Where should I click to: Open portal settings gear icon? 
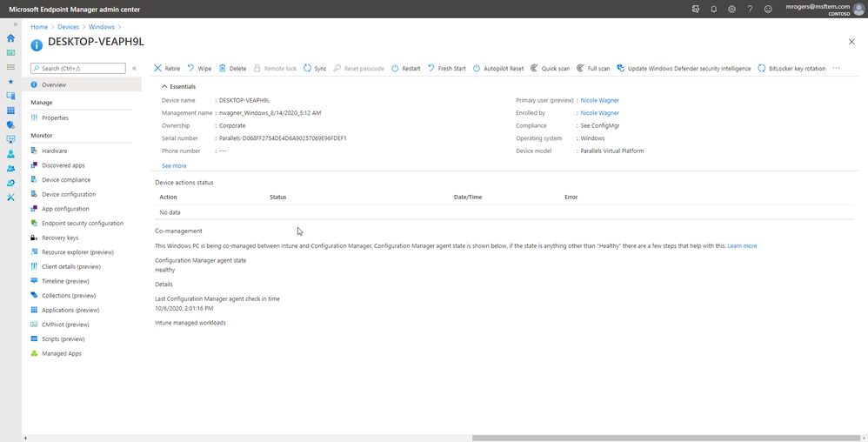[x=731, y=9]
